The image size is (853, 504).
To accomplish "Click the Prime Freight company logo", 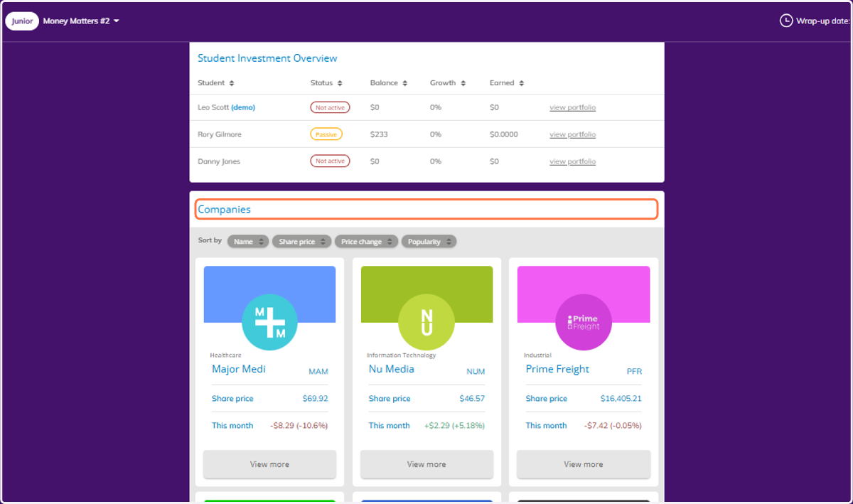I will [583, 323].
